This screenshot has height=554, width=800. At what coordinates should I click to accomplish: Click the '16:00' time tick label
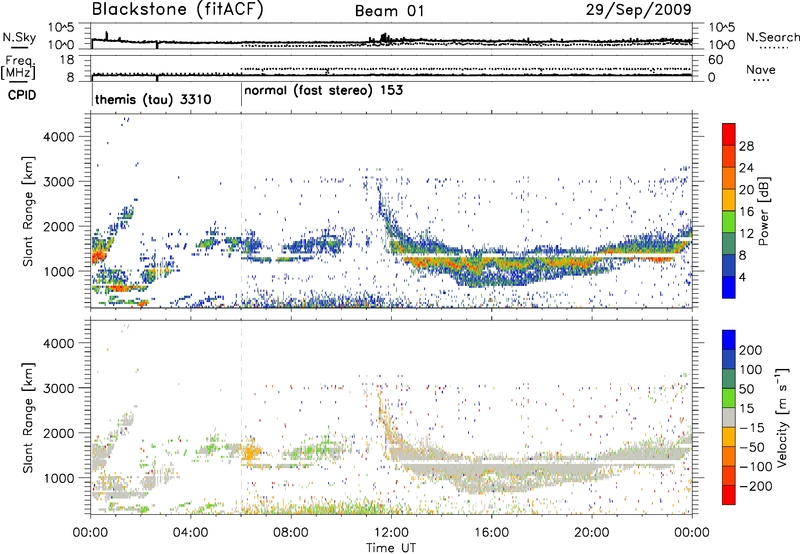pyautogui.click(x=491, y=533)
